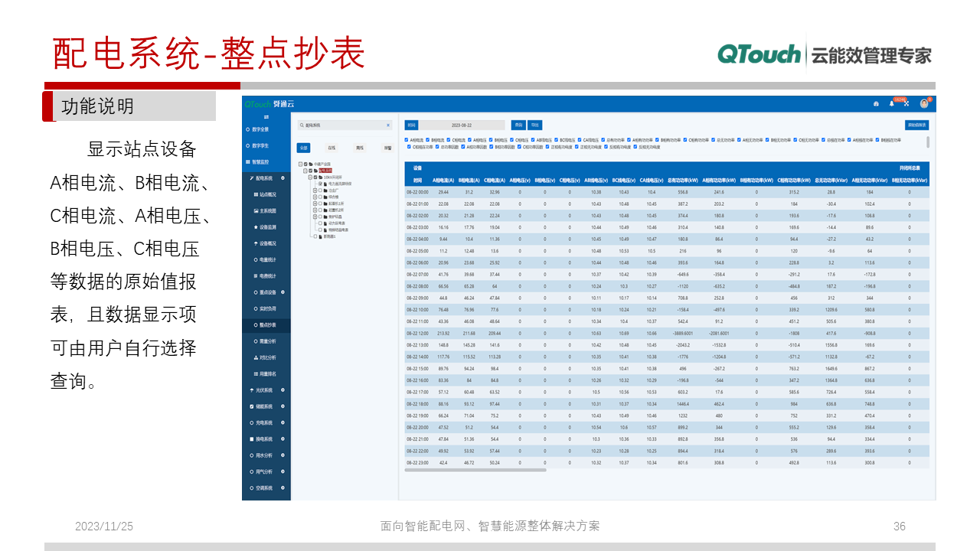Click the 导出 export button
Image resolution: width=980 pixels, height=551 pixels.
(536, 125)
